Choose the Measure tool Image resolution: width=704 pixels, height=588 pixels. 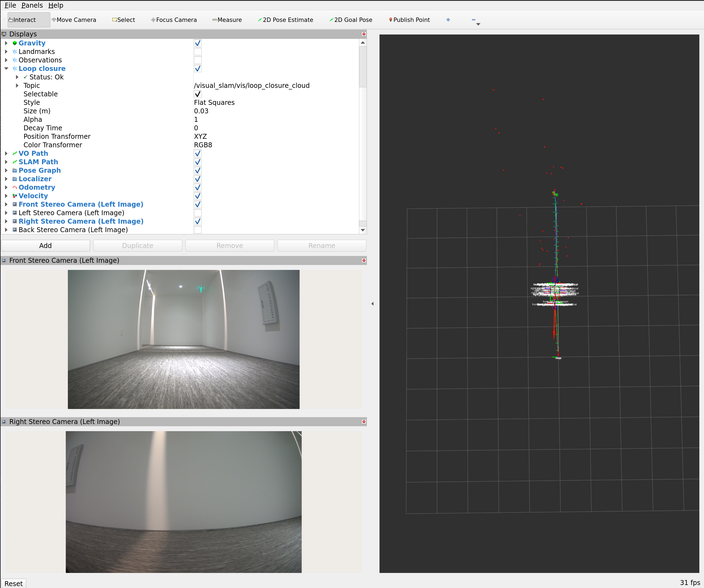227,20
